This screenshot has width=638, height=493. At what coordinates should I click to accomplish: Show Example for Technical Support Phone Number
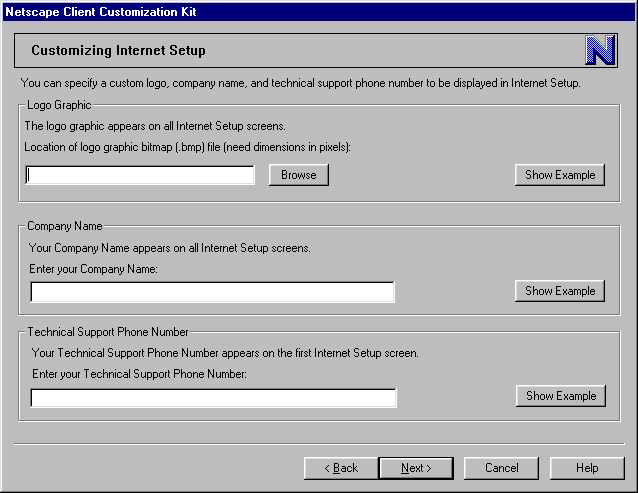(x=560, y=396)
